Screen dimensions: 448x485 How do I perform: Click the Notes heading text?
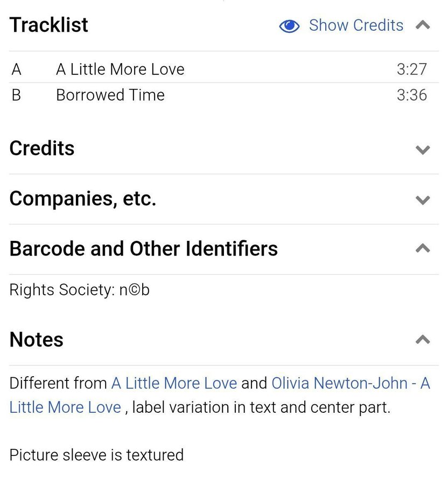[x=37, y=339]
